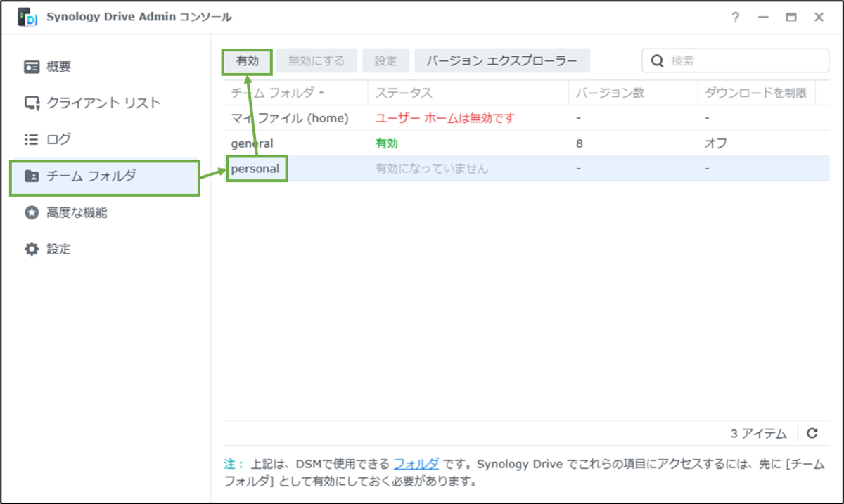Screen dimensions: 844x504
Task: Sort by チーム フォルダ column header
Action: [296, 93]
